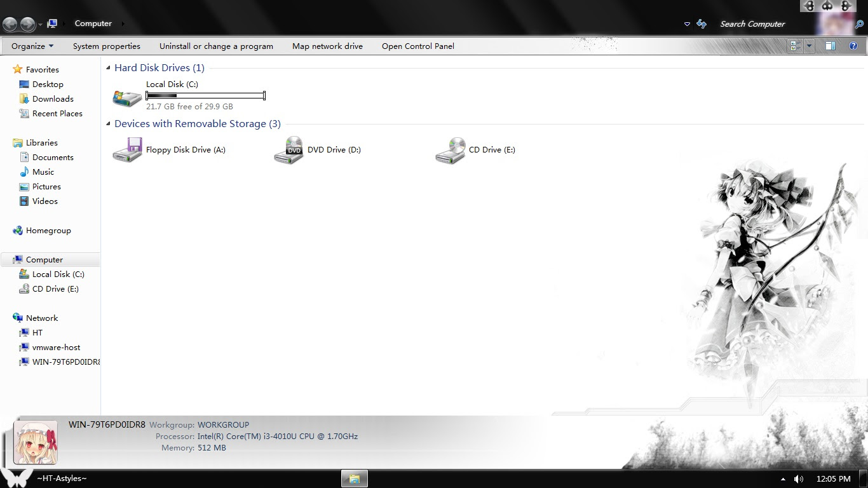Launch Open Control Panel

418,46
